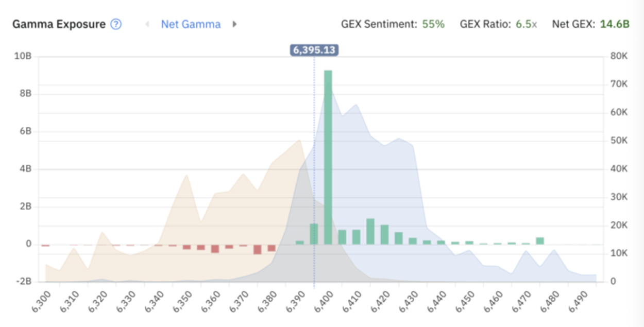The image size is (644, 327).
Task: Click the green bar at strike 6,395
Action: 314,234
